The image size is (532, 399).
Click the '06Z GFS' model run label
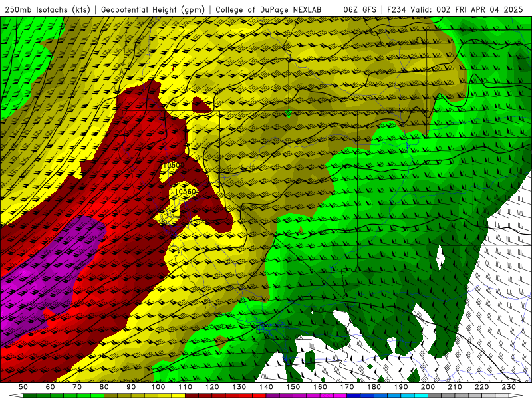click(360, 10)
